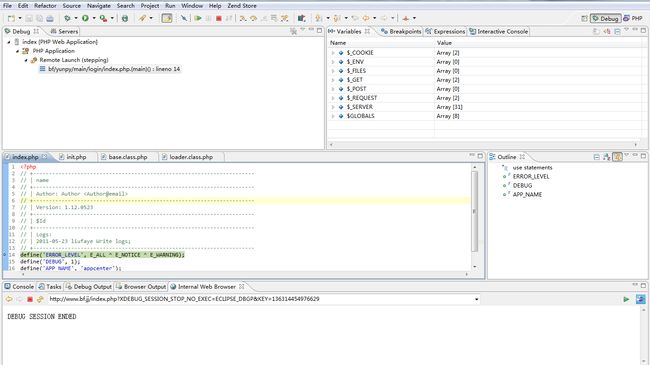This screenshot has height=365, width=650.
Task: Click the editor vertical scrollbar thumb
Action: (x=475, y=212)
